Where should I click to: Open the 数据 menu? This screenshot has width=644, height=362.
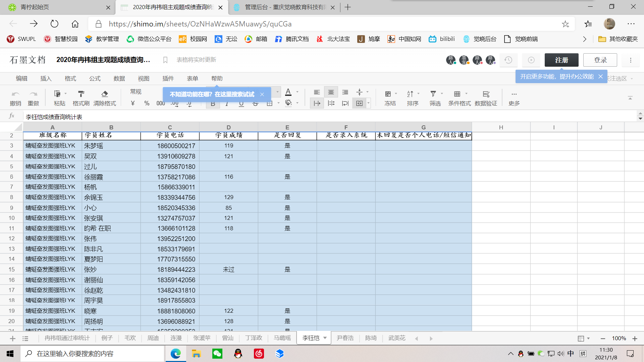[119, 78]
